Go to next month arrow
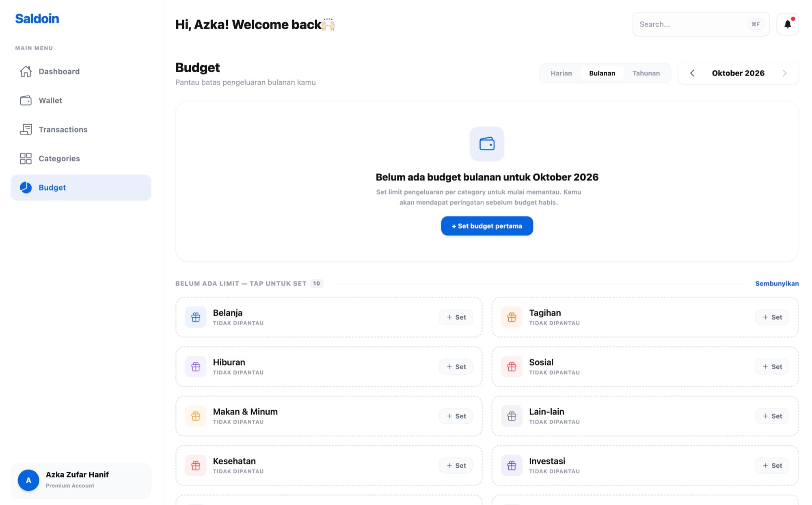Viewport: 812px width, 505px height. [x=784, y=73]
